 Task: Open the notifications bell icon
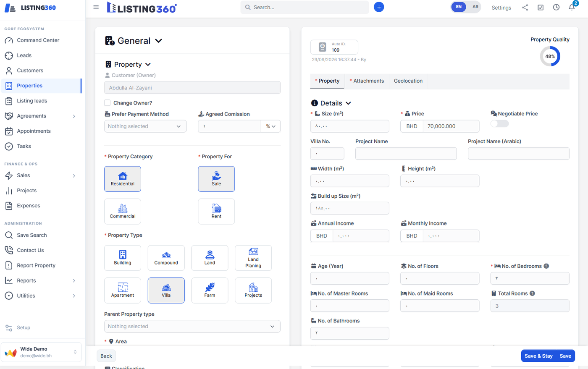coord(572,7)
